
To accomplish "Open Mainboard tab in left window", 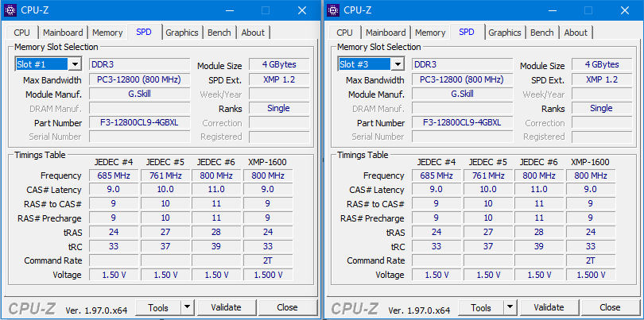I will coord(63,33).
